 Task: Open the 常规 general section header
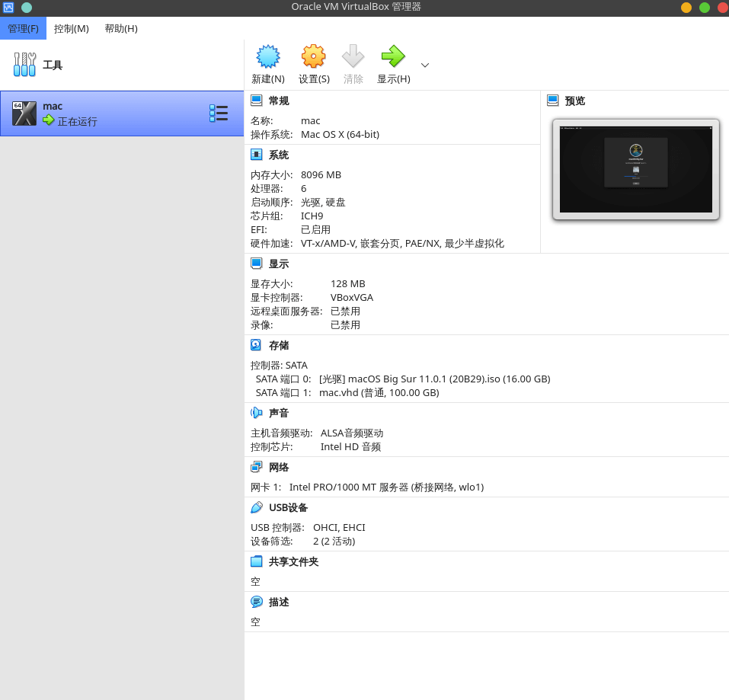(x=279, y=101)
